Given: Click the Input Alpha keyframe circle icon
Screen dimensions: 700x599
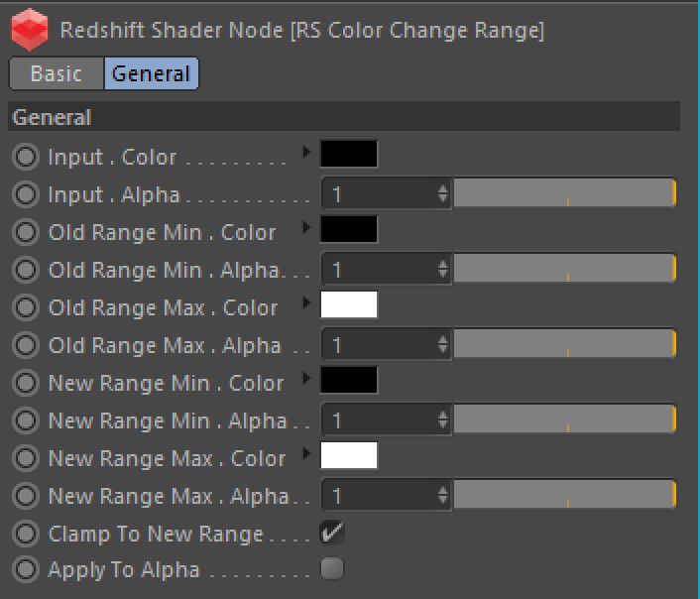Looking at the screenshot, I should click(x=26, y=194).
